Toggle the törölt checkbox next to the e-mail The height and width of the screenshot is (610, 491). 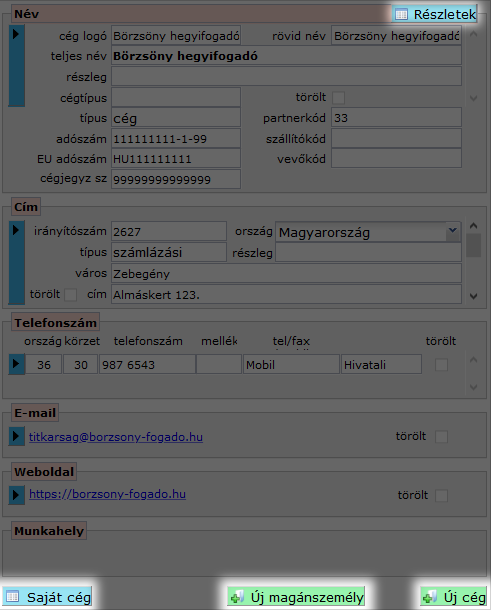[441, 436]
